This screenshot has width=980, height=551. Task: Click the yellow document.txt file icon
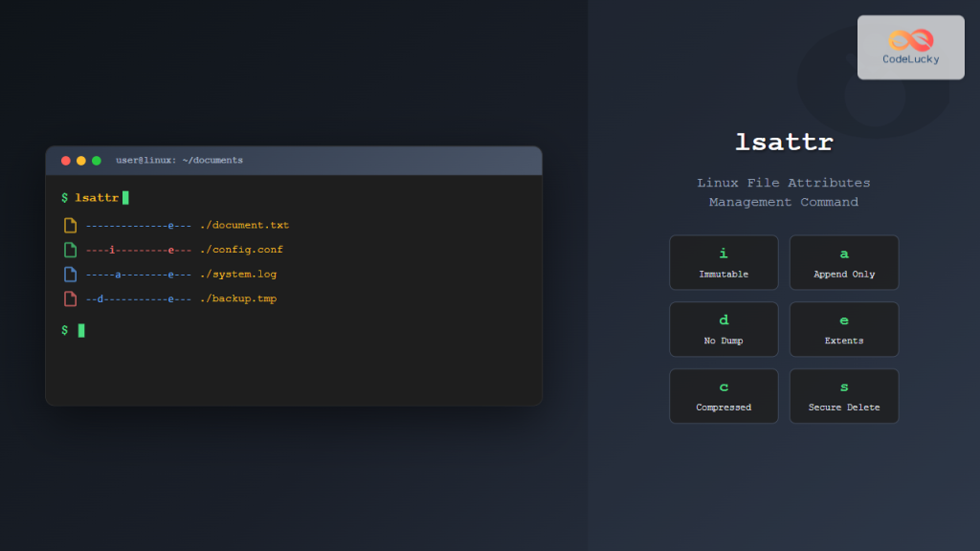pyautogui.click(x=68, y=225)
